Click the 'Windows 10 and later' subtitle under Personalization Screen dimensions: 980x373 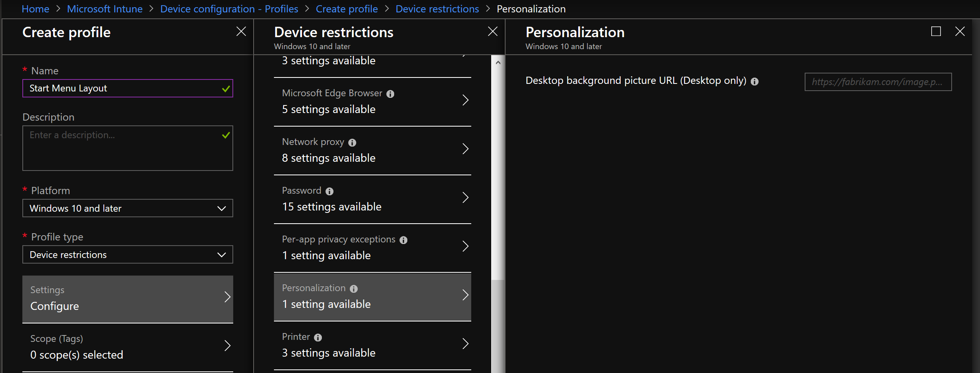click(x=563, y=46)
